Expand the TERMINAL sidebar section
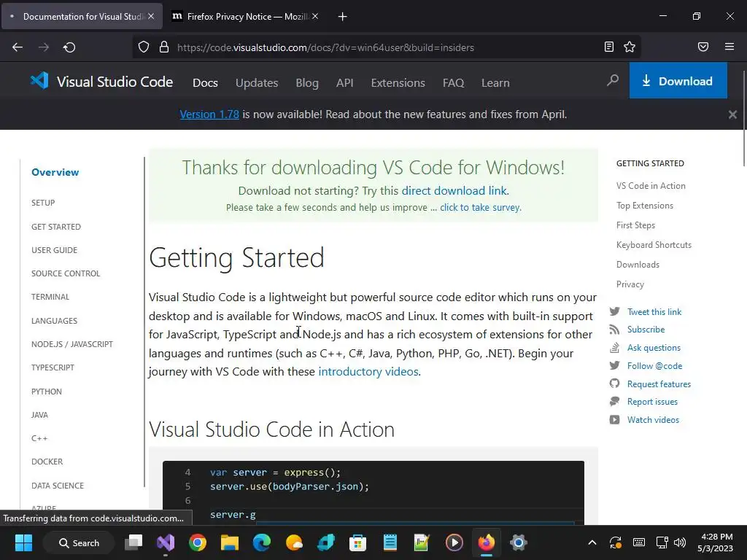Screen dimensions: 747x560 pos(50,297)
